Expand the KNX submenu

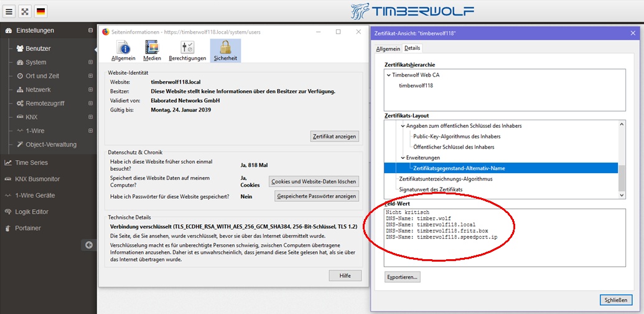point(90,117)
